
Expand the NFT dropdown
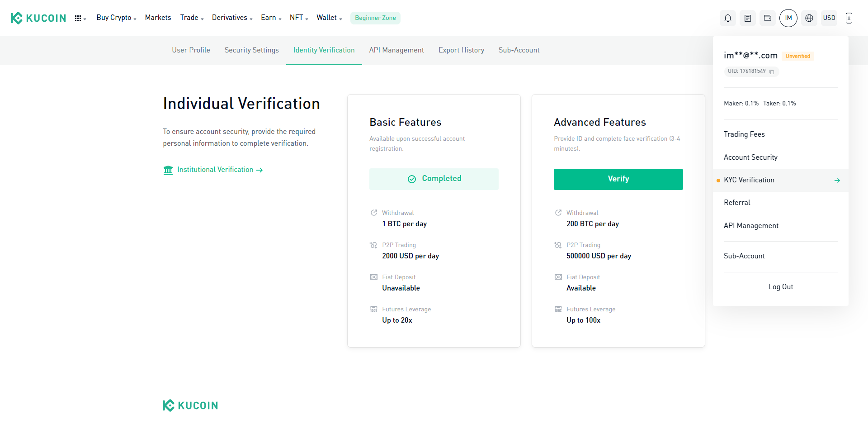click(299, 18)
